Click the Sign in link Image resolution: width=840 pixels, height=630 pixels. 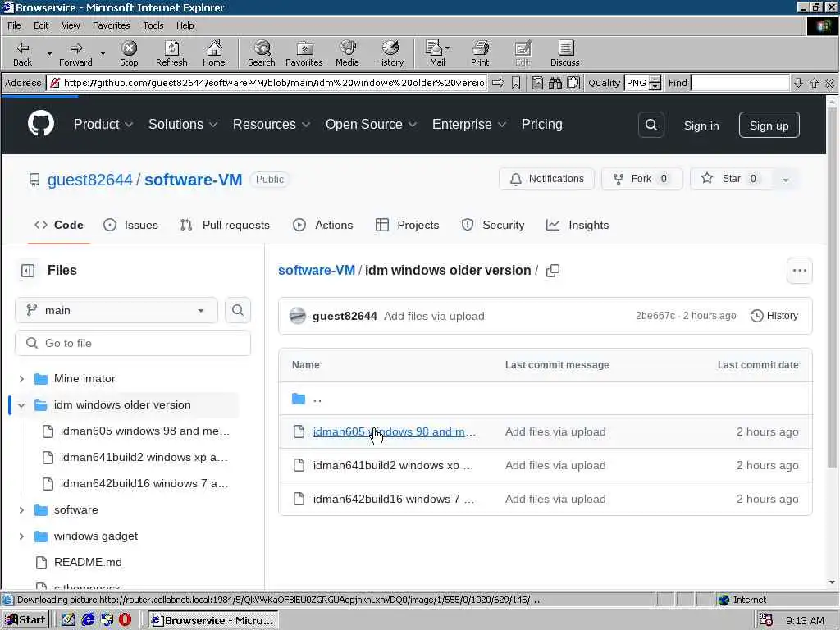[701, 126]
